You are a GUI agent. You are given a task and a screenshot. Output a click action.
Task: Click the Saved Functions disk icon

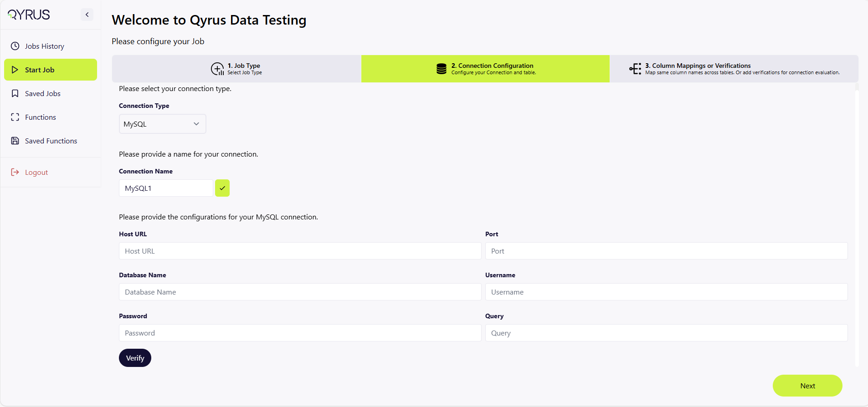[x=15, y=141]
